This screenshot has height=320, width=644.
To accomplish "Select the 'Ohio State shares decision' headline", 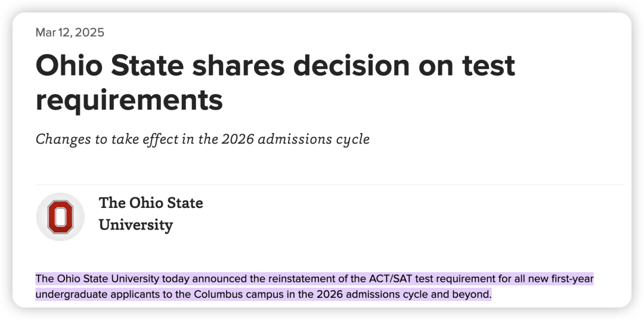I will pyautogui.click(x=275, y=83).
